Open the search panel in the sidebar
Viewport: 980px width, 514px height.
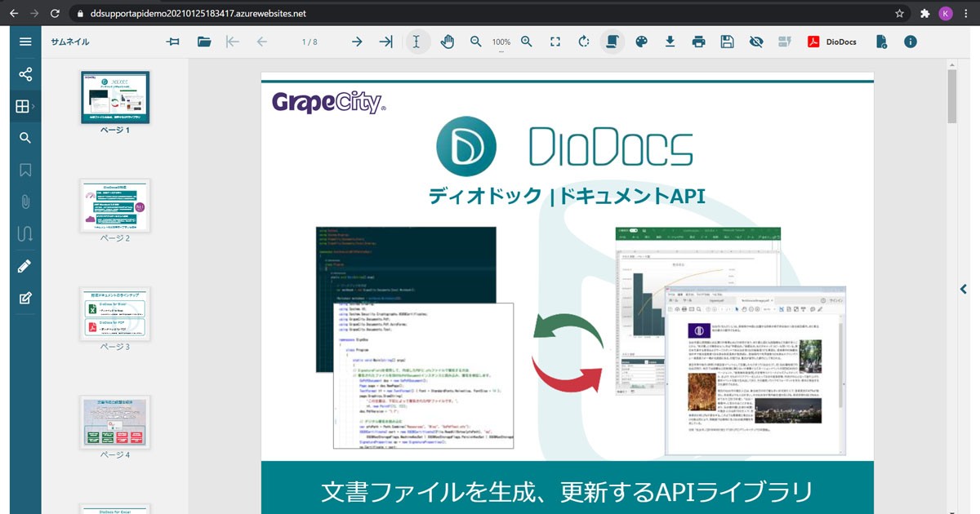click(25, 137)
